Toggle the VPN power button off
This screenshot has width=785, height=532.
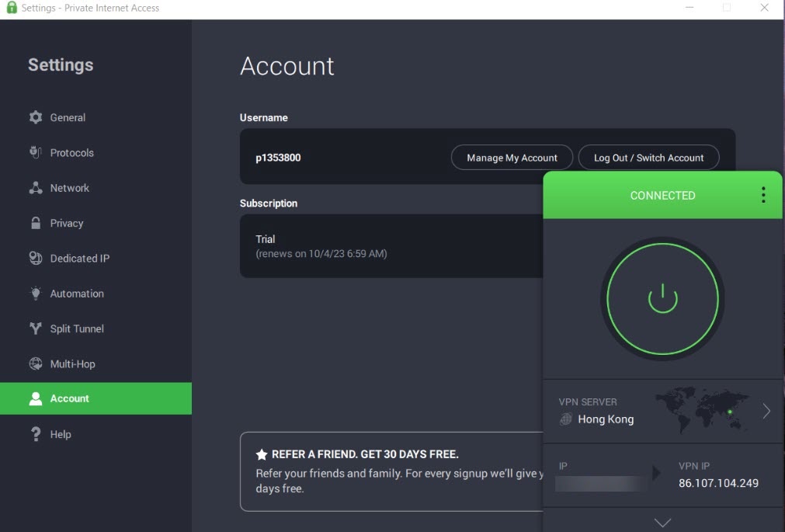coord(662,299)
